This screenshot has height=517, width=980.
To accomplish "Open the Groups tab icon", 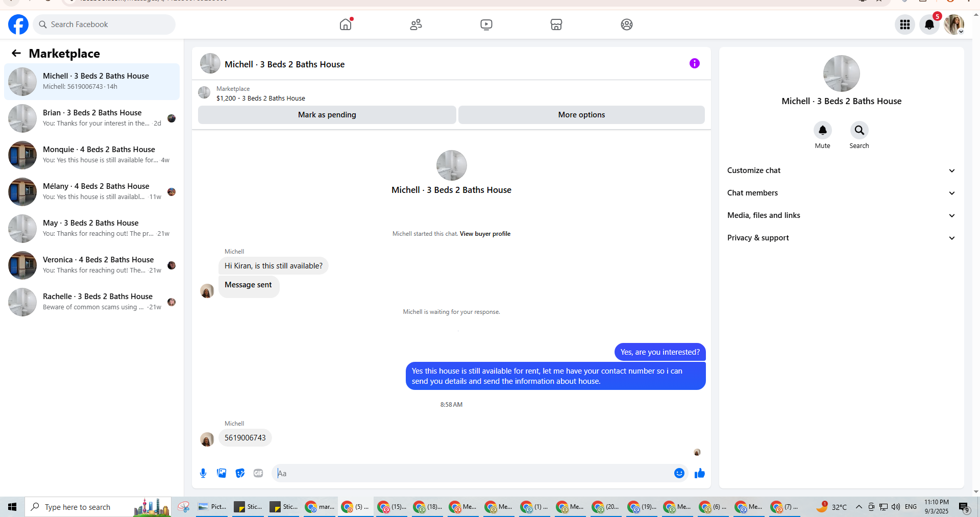I will (x=627, y=24).
